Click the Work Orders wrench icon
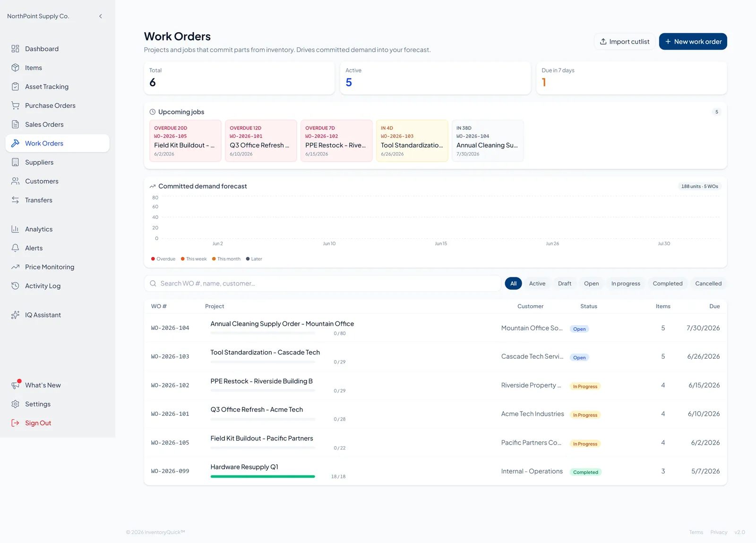Viewport: 756px width, 543px height. pyautogui.click(x=15, y=143)
